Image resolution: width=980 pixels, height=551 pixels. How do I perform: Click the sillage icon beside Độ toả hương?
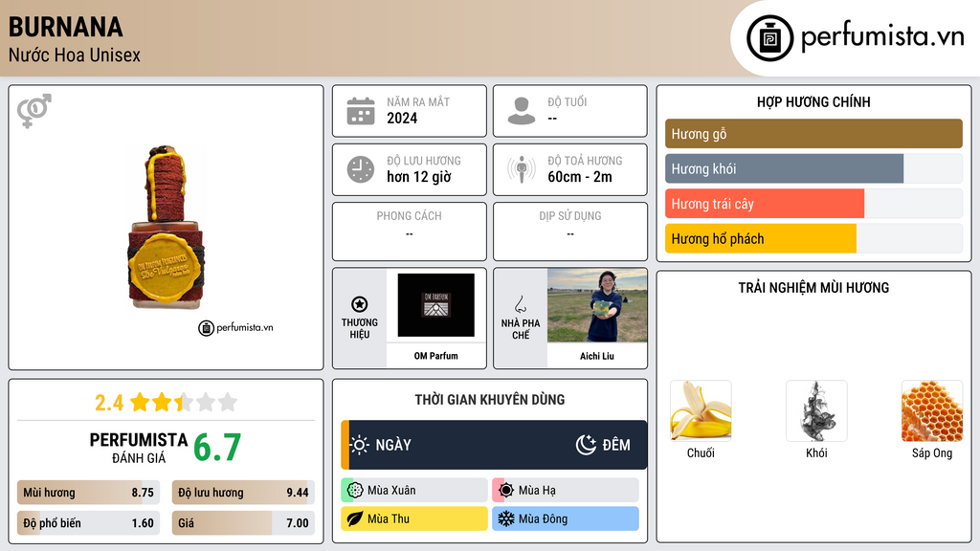(x=522, y=169)
